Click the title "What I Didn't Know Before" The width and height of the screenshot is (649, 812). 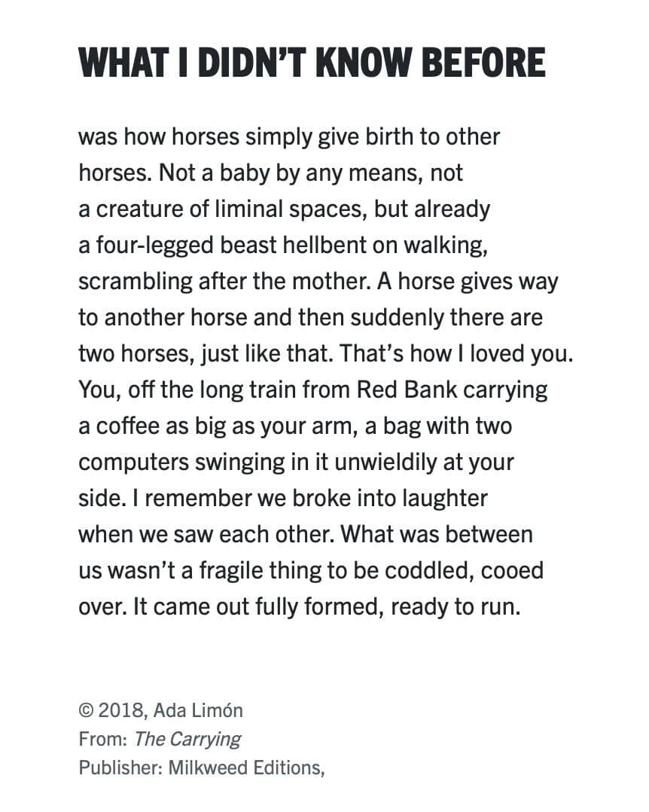click(x=312, y=62)
